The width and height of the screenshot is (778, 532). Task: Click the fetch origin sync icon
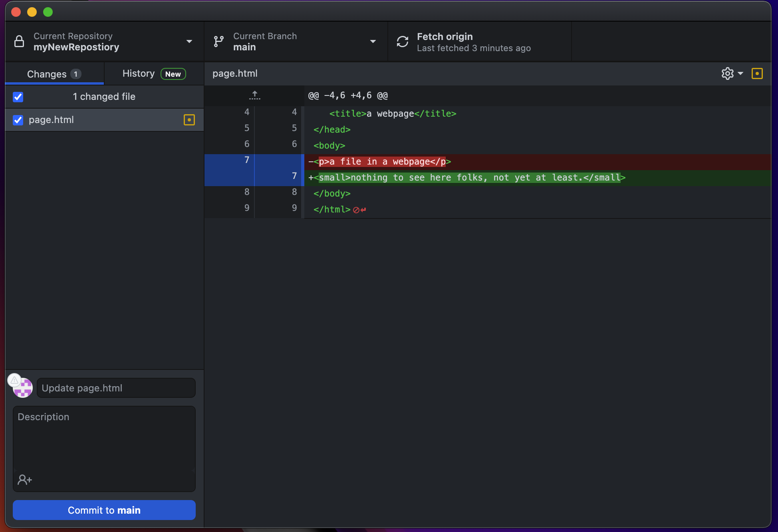click(x=403, y=42)
